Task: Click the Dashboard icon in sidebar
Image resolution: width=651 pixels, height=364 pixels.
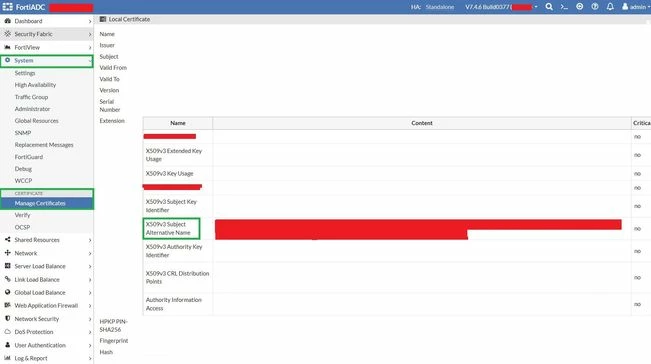Action: click(7, 21)
